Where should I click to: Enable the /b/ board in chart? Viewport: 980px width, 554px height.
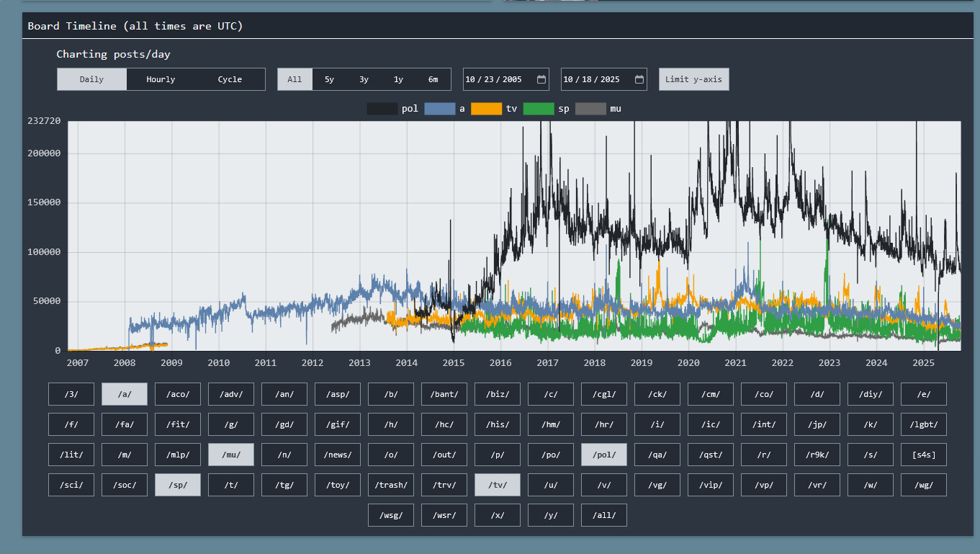pyautogui.click(x=390, y=394)
